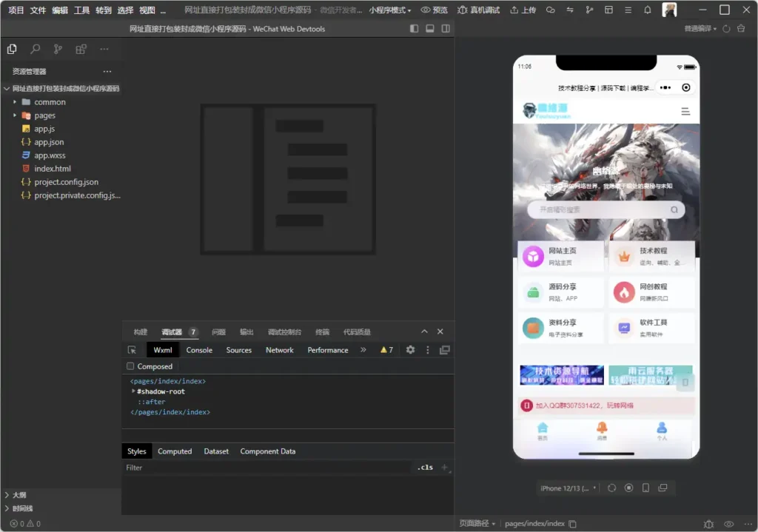Expand the #shadow-root node
The image size is (758, 532).
pos(133,391)
